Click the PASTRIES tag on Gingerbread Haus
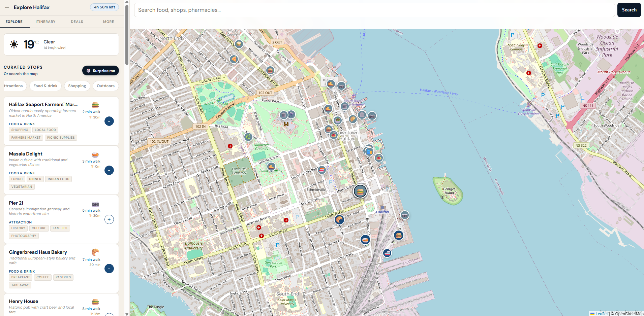 (63, 277)
